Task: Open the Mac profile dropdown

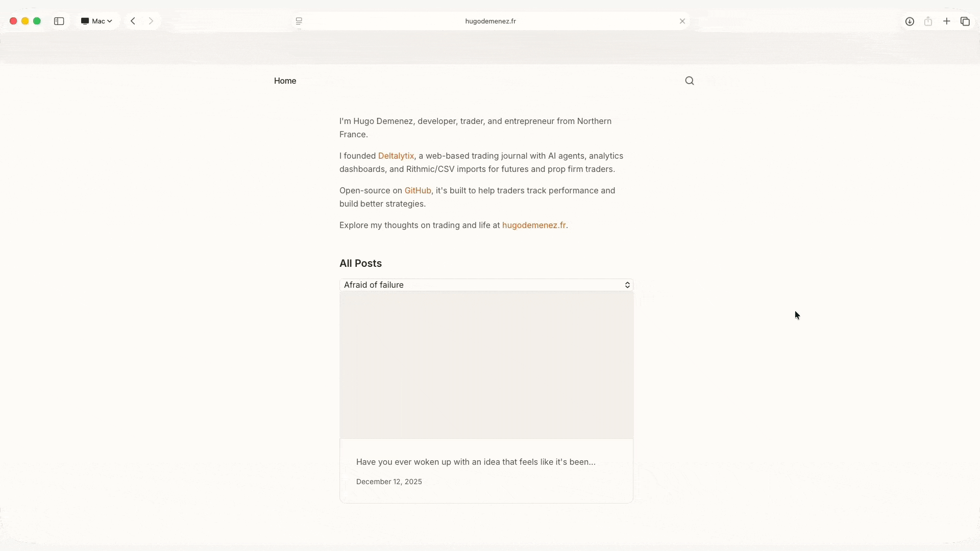Action: pyautogui.click(x=97, y=21)
